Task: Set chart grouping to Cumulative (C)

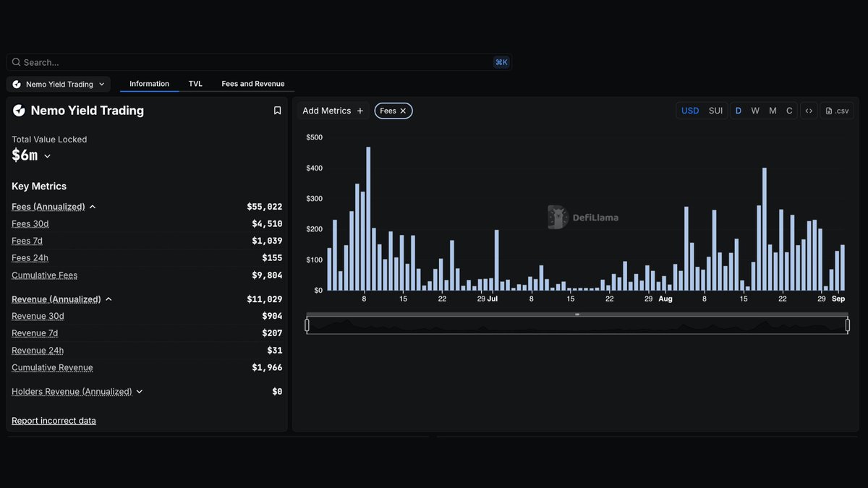Action: pos(789,111)
